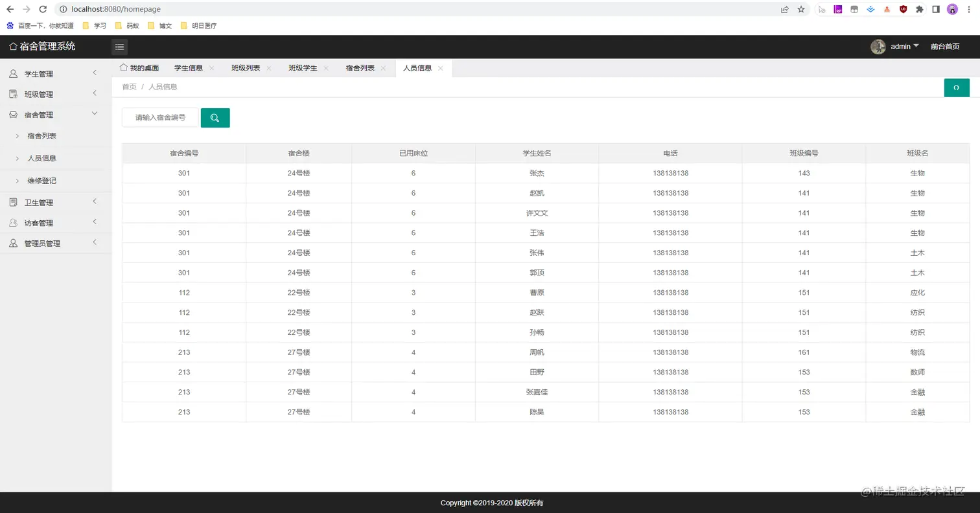Viewport: 980px width, 513px height.
Task: Click the 物流 class name cell
Action: tap(917, 352)
